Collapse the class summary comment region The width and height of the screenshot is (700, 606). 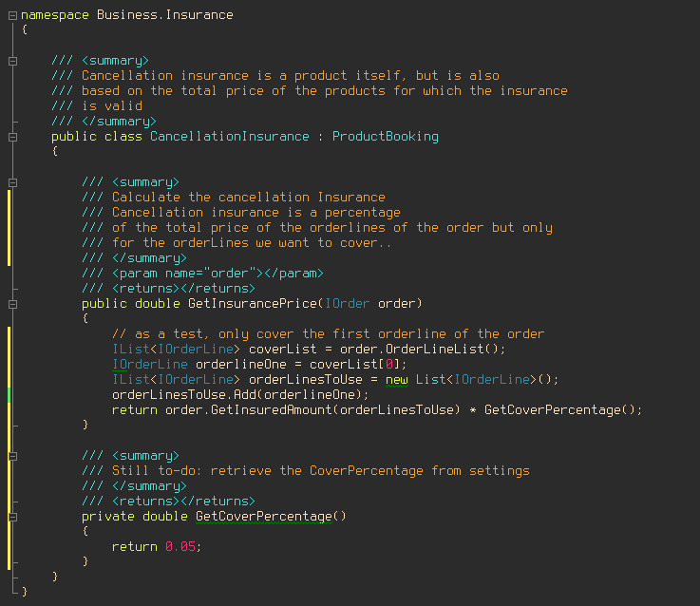tap(12, 61)
